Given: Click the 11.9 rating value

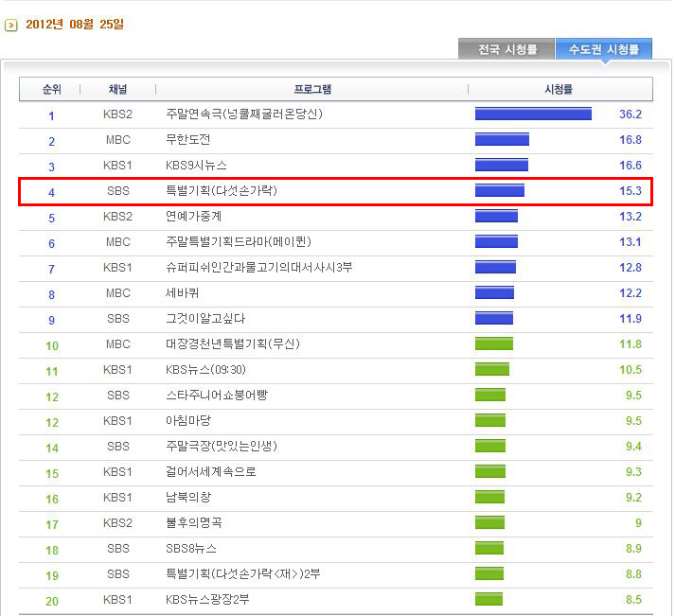Looking at the screenshot, I should 631,319.
